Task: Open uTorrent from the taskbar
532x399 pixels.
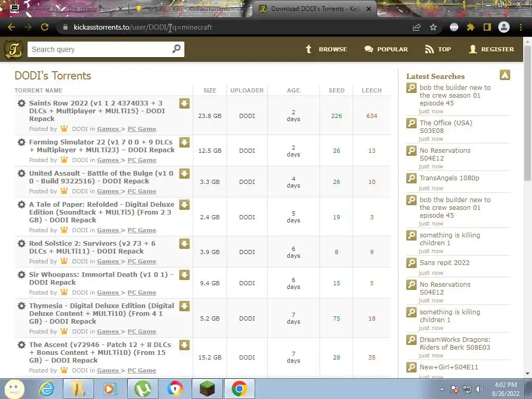Action: 143,389
